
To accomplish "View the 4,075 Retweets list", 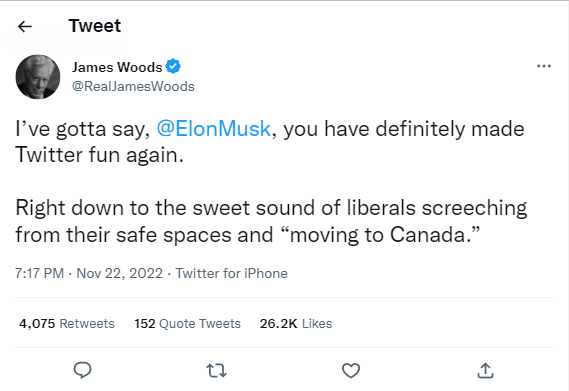I will 67,323.
